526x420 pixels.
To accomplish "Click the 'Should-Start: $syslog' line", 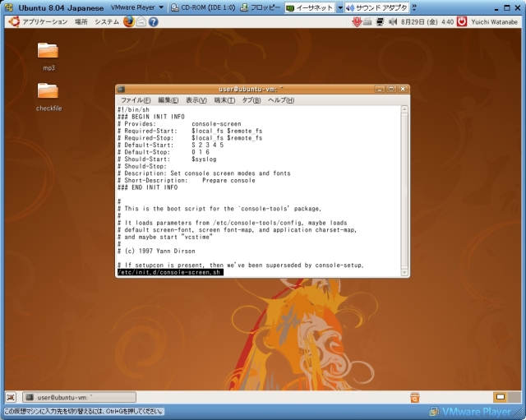I will (x=167, y=159).
